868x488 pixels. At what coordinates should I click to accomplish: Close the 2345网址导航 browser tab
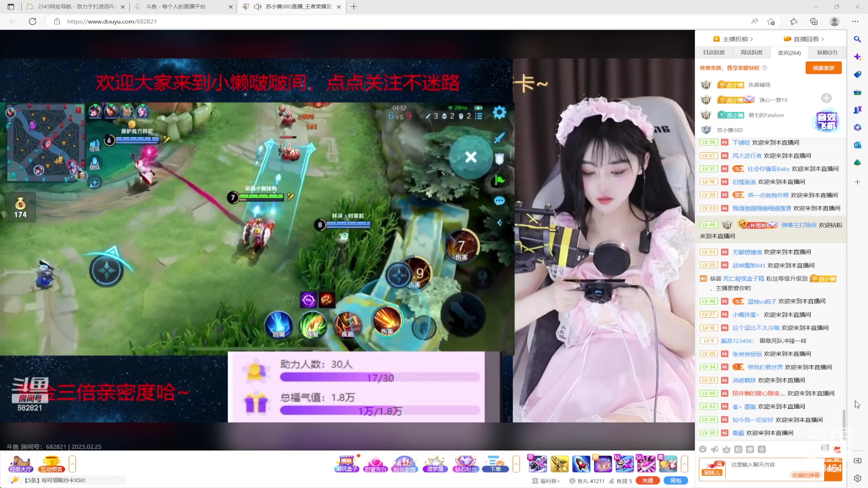(123, 7)
